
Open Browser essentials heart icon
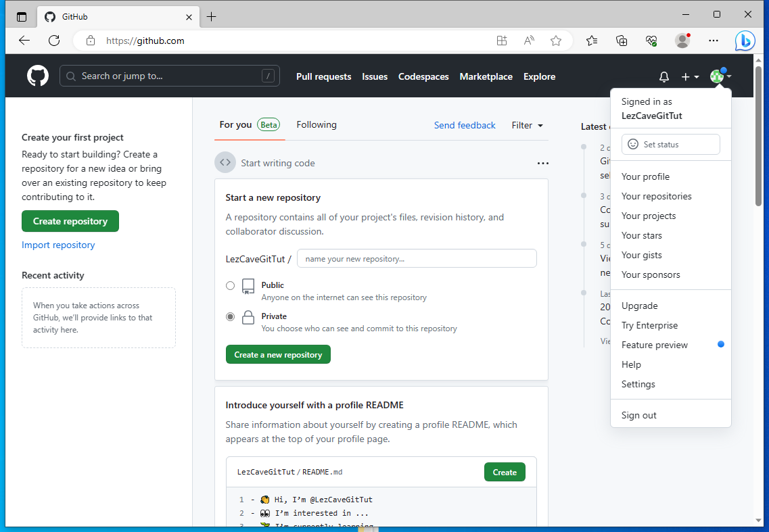(x=651, y=41)
